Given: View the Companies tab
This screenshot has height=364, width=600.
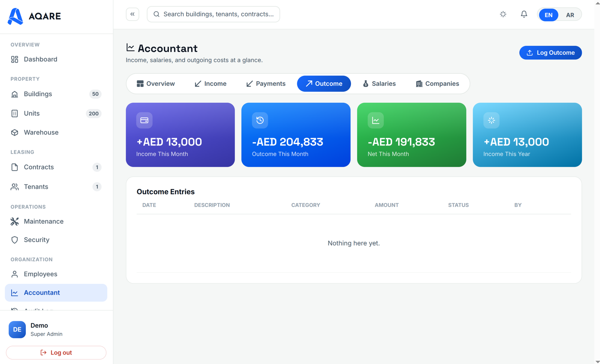Looking at the screenshot, I should click(437, 84).
